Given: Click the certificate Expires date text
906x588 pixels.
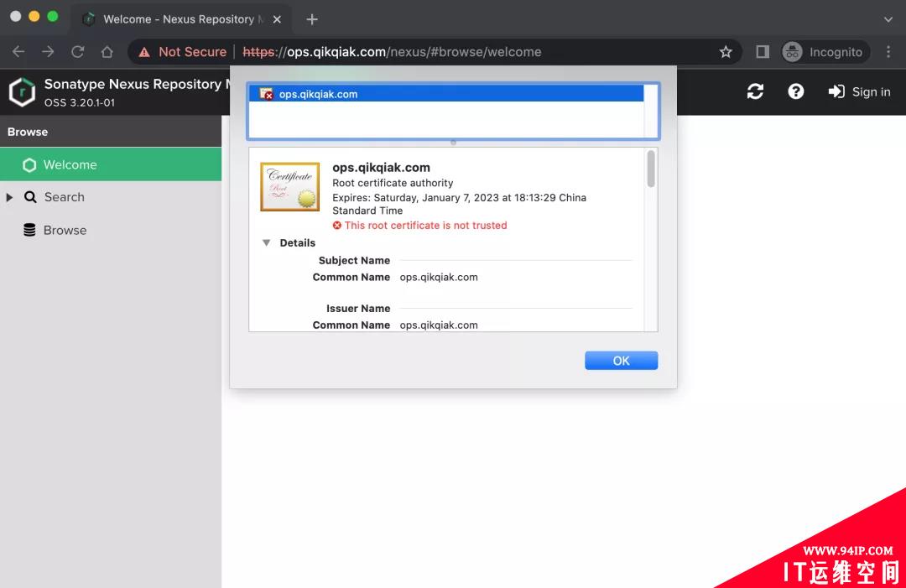Looking at the screenshot, I should [x=460, y=204].
